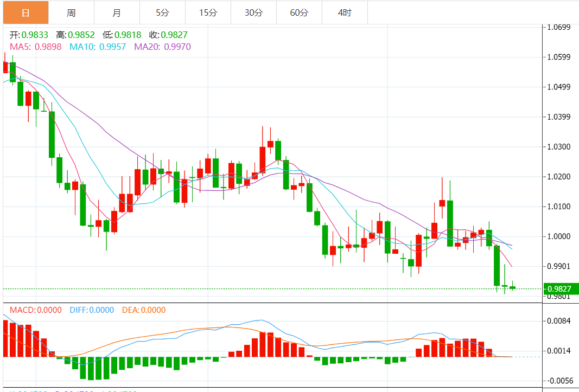Click the low price 低:0.9818 value
Image resolution: width=579 pixels, height=392 pixels.
pos(122,35)
